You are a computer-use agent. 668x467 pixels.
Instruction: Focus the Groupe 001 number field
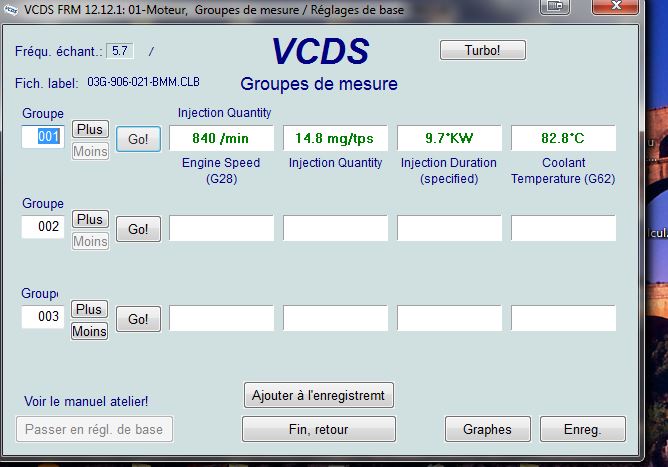(x=43, y=137)
